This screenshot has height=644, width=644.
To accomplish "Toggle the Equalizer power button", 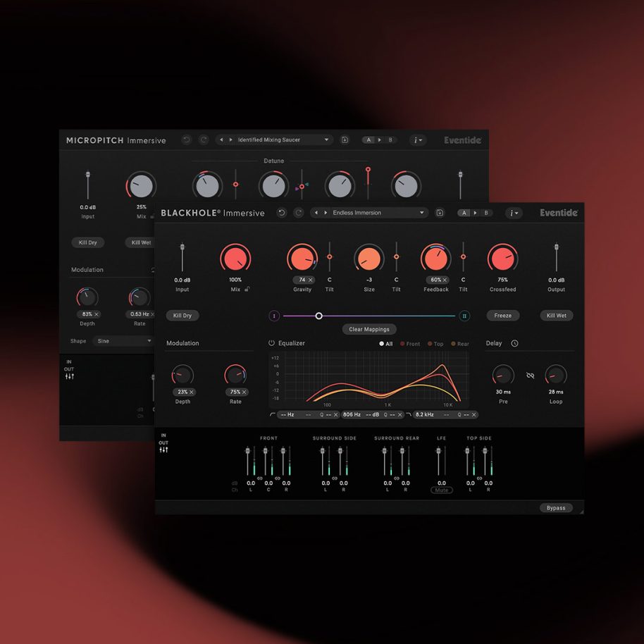I will [271, 343].
